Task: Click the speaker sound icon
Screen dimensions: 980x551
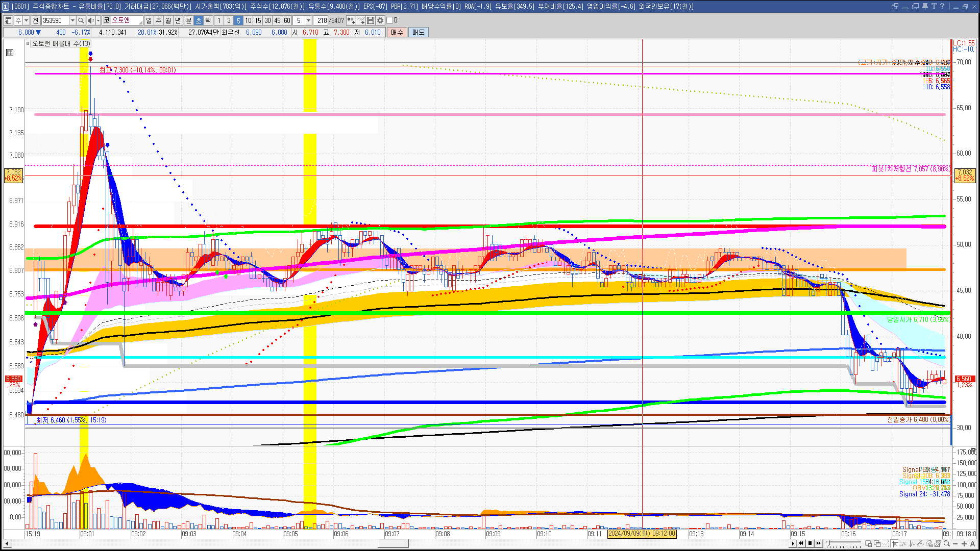Action: tap(90, 20)
